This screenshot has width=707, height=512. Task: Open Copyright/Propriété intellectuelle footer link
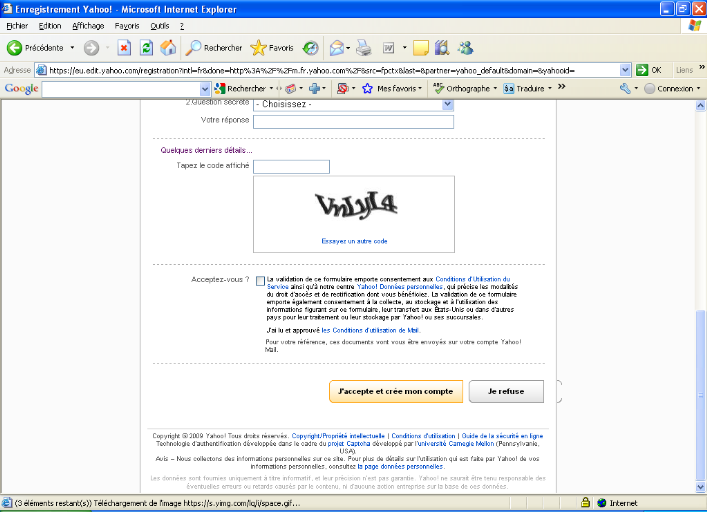coord(338,436)
